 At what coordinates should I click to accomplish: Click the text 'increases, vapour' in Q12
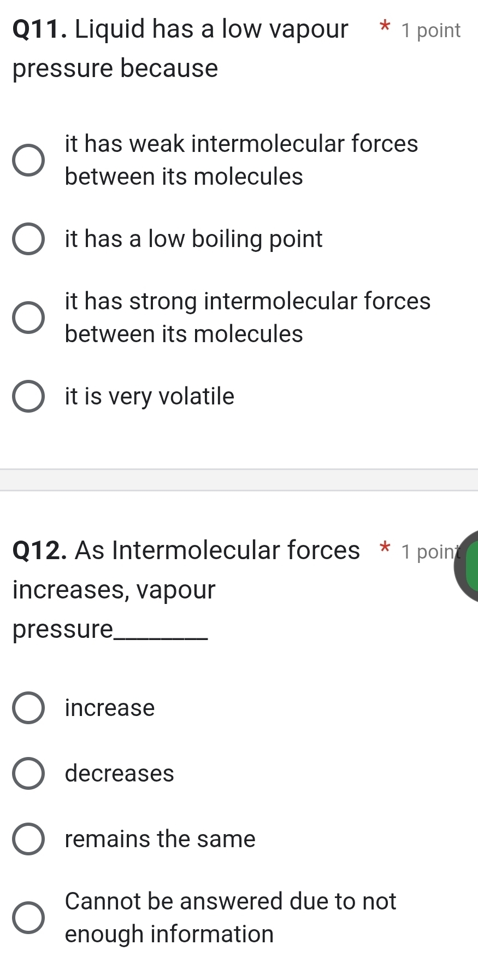(x=113, y=589)
